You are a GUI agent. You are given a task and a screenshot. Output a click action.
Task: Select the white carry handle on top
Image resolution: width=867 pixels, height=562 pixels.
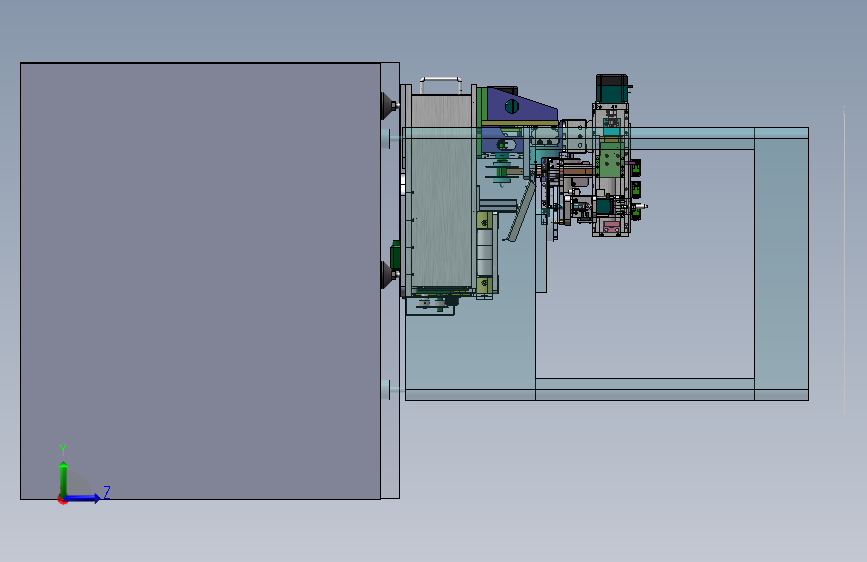click(x=441, y=85)
